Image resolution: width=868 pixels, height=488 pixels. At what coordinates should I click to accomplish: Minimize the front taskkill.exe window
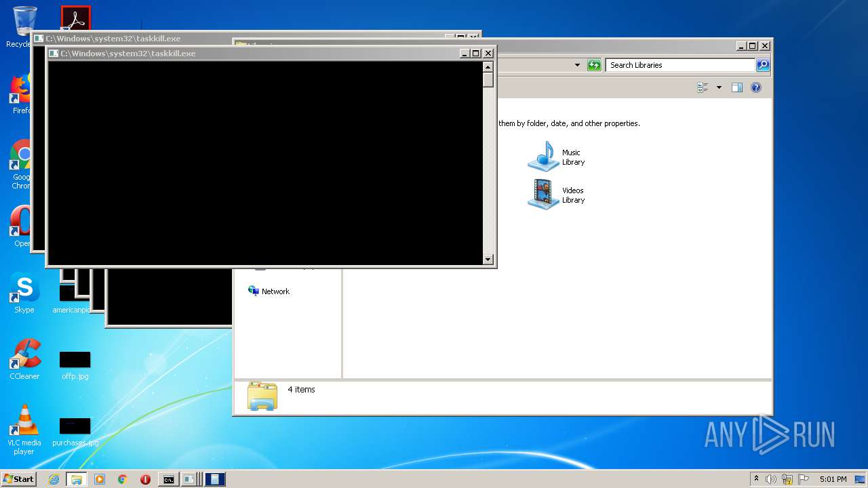(x=465, y=53)
